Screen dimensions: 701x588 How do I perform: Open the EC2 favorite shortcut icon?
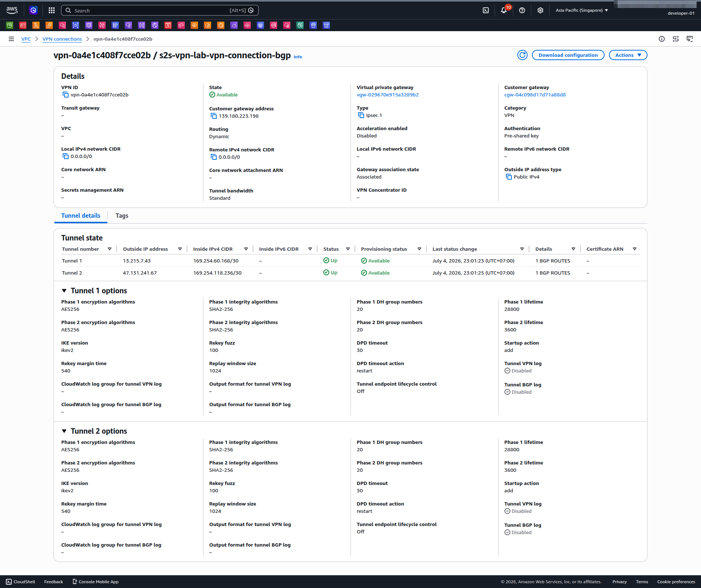49,25
